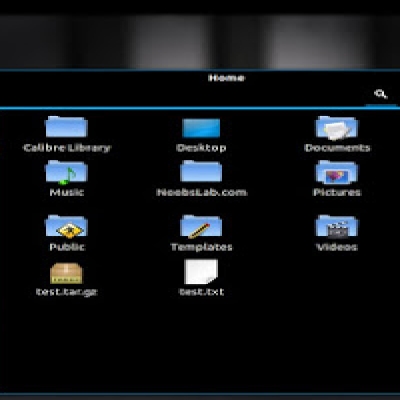Click the "Desktop" label text

[201, 148]
